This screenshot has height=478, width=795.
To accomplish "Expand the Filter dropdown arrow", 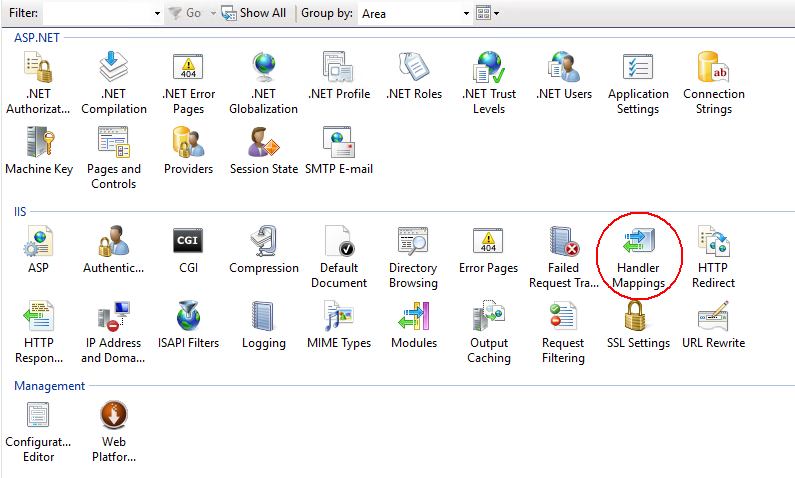I will click(157, 13).
